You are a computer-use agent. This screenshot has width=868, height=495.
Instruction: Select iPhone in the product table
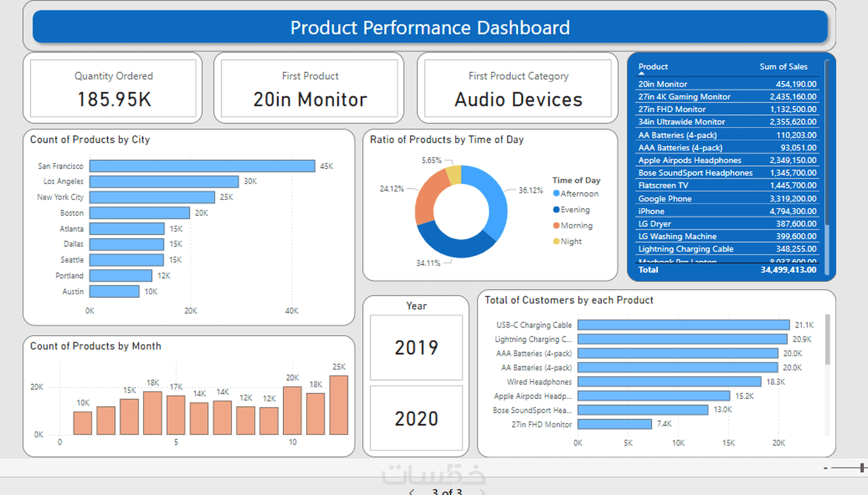pyautogui.click(x=727, y=211)
